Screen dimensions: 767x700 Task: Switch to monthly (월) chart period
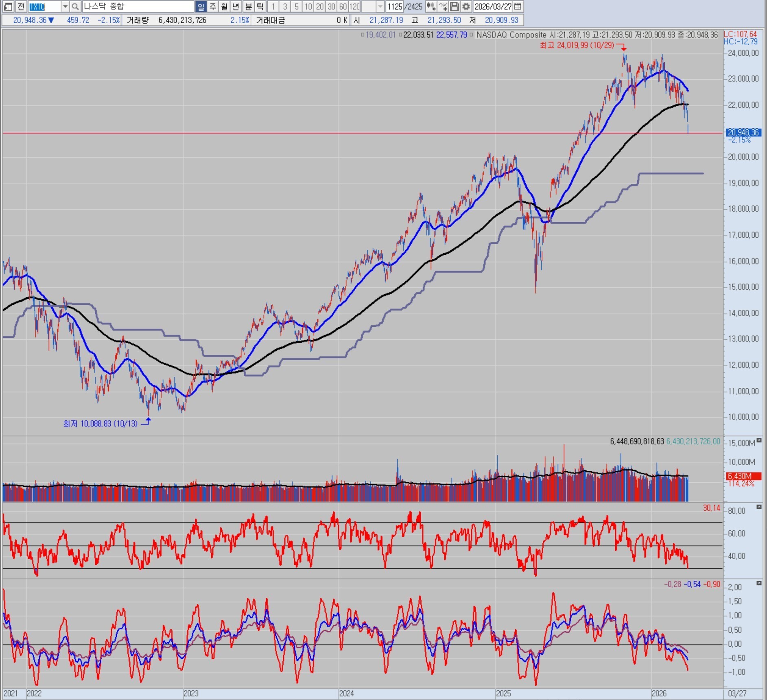coord(224,7)
